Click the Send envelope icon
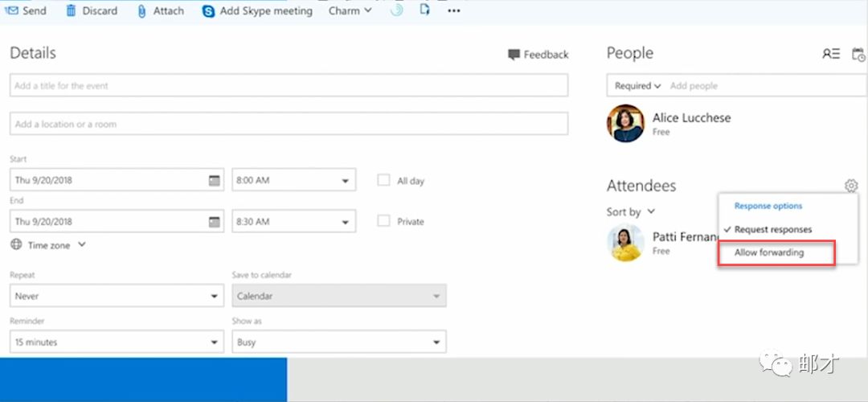Viewport: 868px width, 402px height. point(12,10)
